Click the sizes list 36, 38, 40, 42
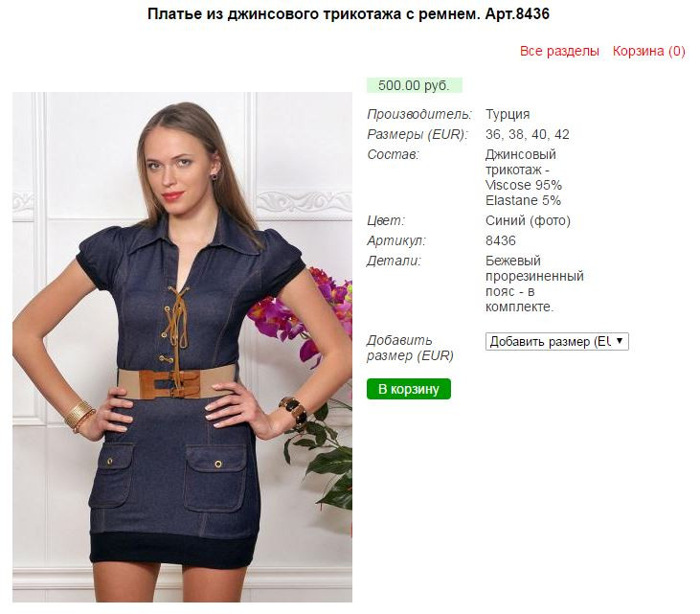 pos(528,134)
